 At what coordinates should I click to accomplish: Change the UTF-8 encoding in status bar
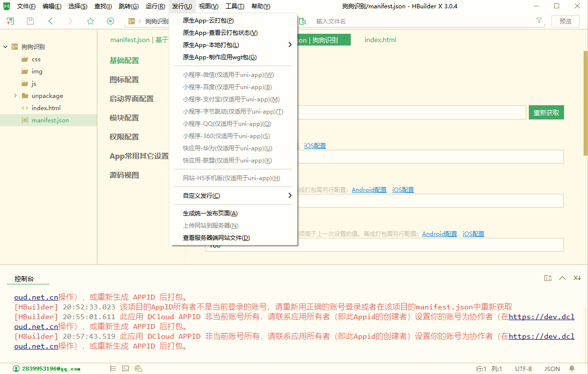523,369
